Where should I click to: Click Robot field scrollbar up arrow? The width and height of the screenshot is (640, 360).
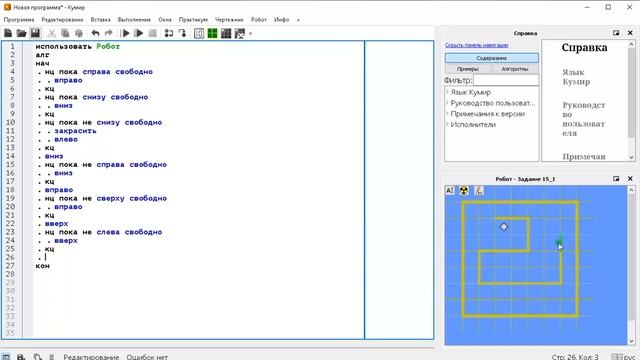coord(631,190)
